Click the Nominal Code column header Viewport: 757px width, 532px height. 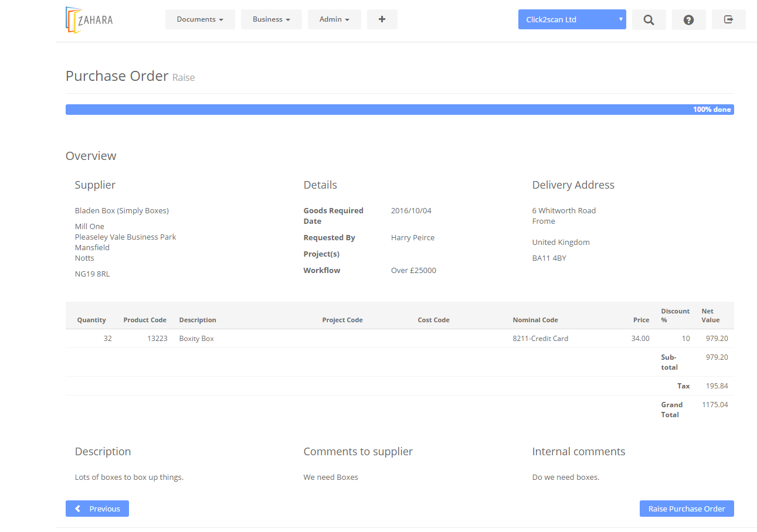click(x=535, y=320)
